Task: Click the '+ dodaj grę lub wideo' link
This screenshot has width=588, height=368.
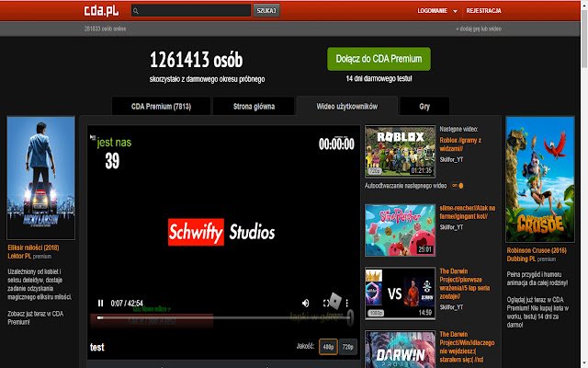Action: click(479, 29)
